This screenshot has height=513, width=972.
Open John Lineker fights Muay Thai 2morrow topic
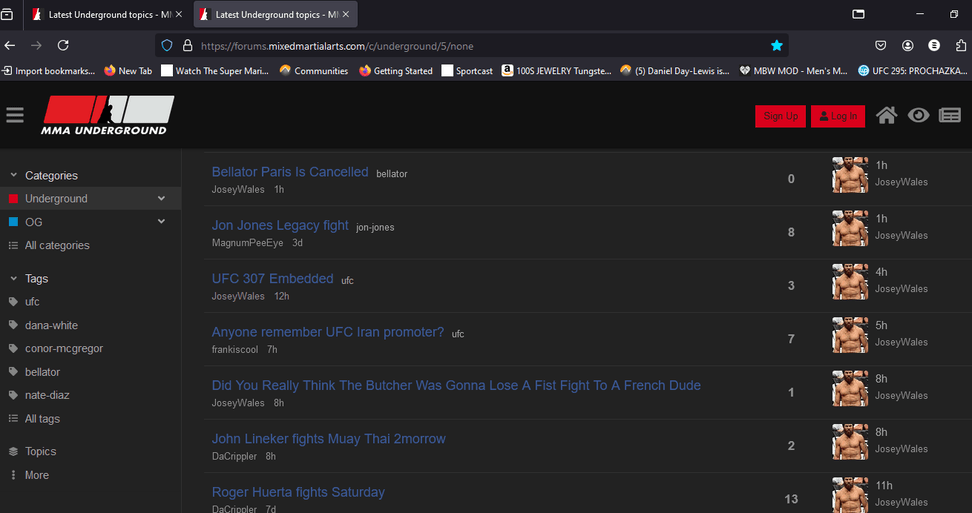[329, 438]
